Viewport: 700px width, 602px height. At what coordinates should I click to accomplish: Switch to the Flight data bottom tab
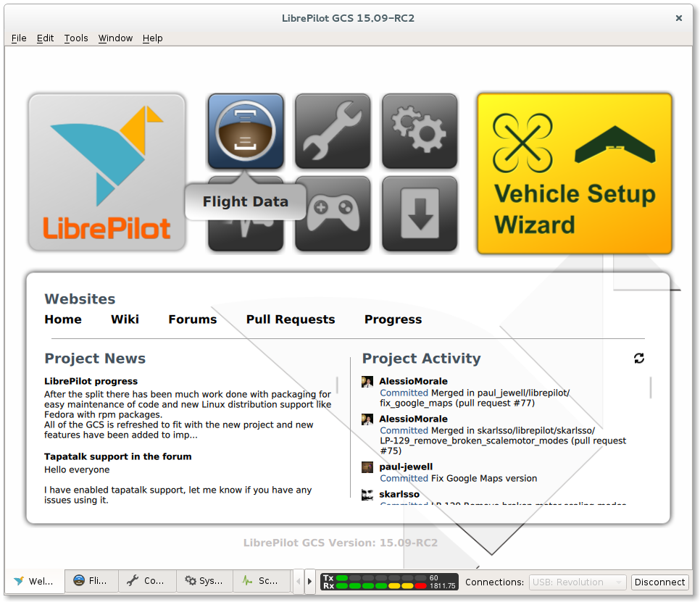[91, 580]
